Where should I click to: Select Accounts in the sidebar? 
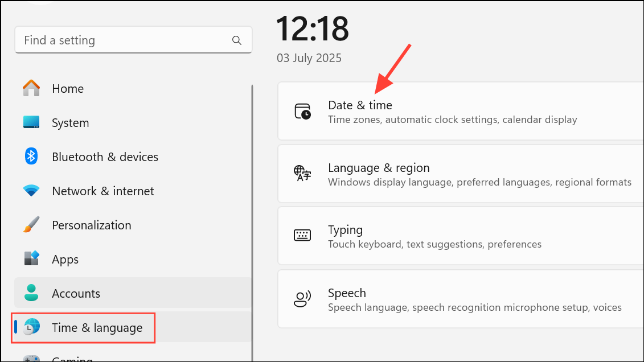[133, 293]
